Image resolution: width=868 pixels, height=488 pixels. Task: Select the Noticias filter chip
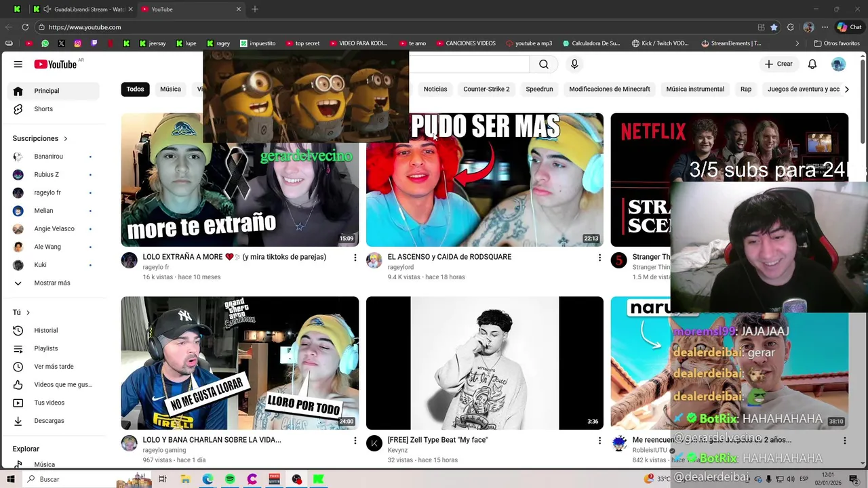435,89
